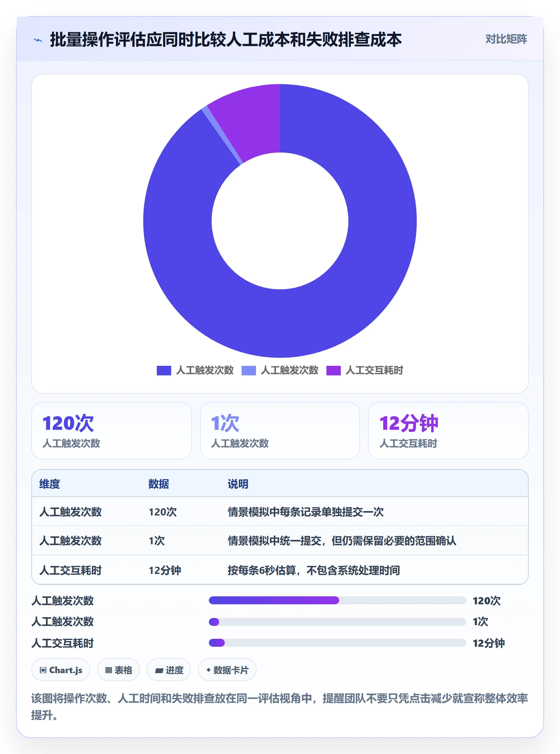The image size is (560, 754).
Task: Click the dark blue legend swatch
Action: 164,370
